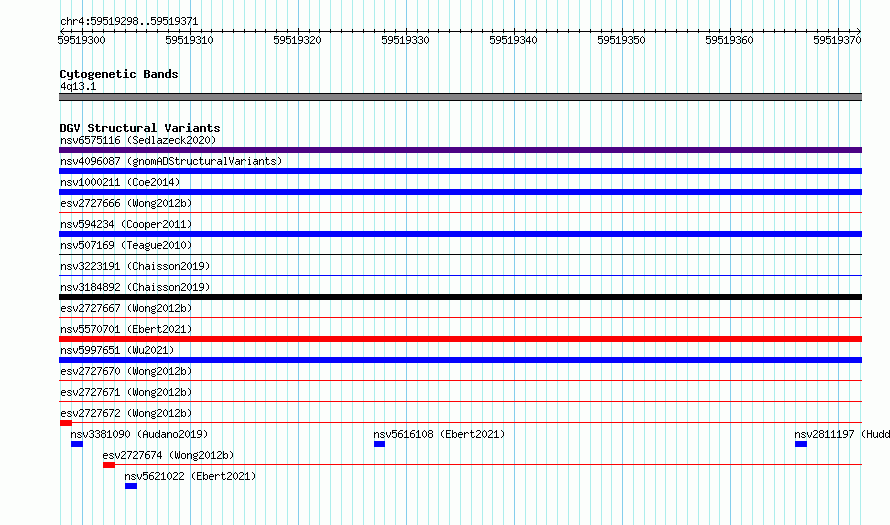Open variant nsv5616108 (Ebert2021) label
Screen dimensions: 890x525
click(439, 434)
